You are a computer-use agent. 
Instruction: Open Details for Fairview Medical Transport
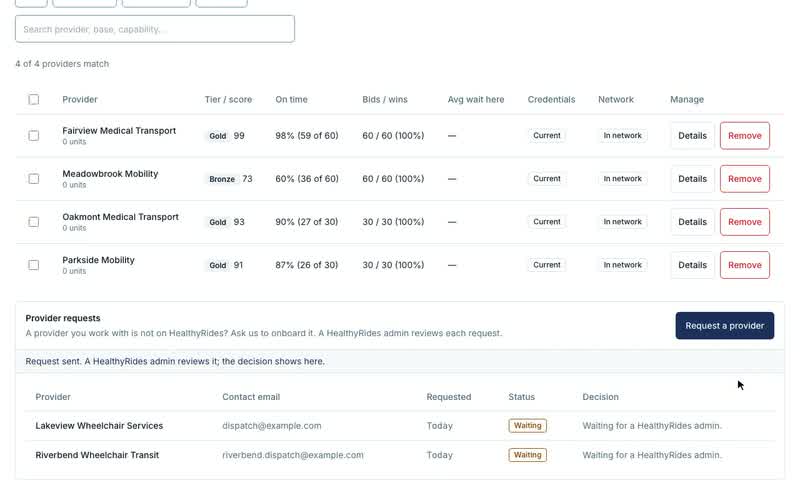click(x=692, y=136)
